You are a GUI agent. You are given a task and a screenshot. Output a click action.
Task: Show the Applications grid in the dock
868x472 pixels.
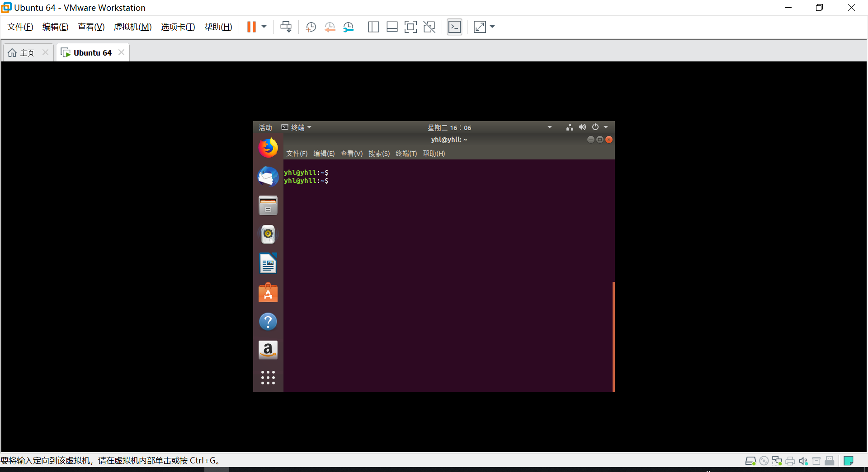(268, 378)
